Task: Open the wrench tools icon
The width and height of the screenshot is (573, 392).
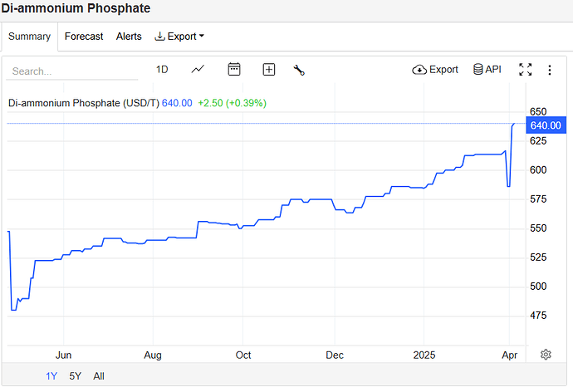Action: coord(300,70)
